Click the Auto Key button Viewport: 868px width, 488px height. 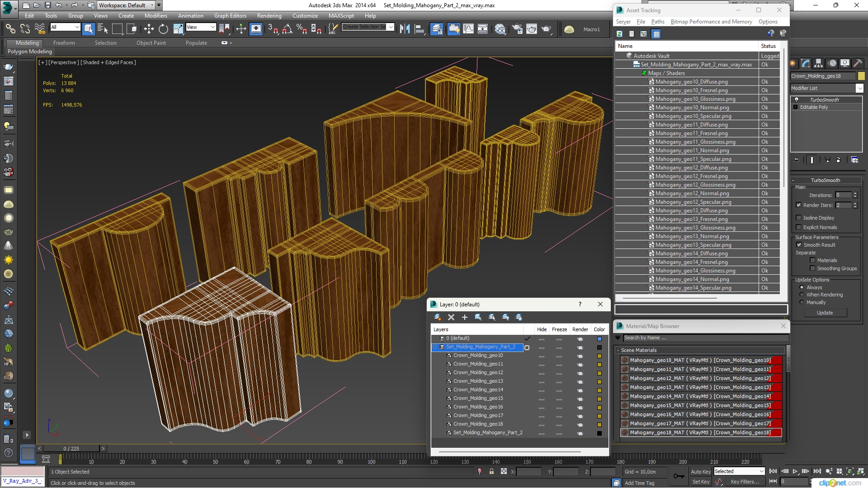click(x=700, y=471)
